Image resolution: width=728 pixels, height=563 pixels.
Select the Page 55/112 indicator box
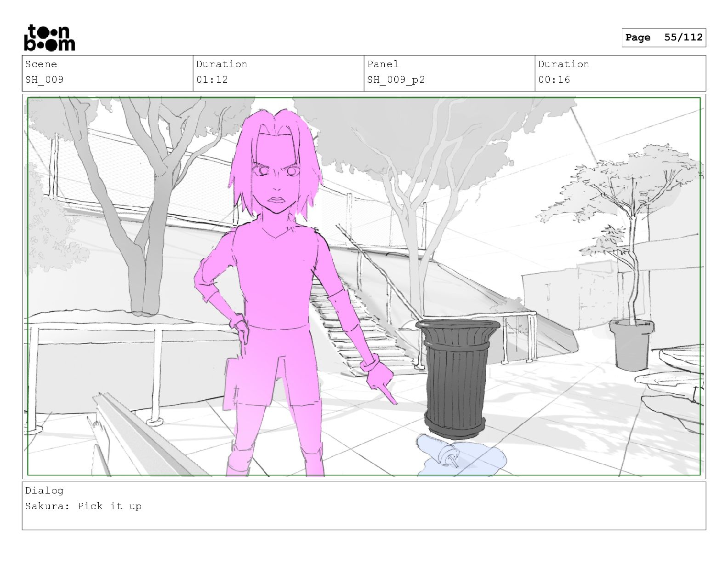pos(664,38)
